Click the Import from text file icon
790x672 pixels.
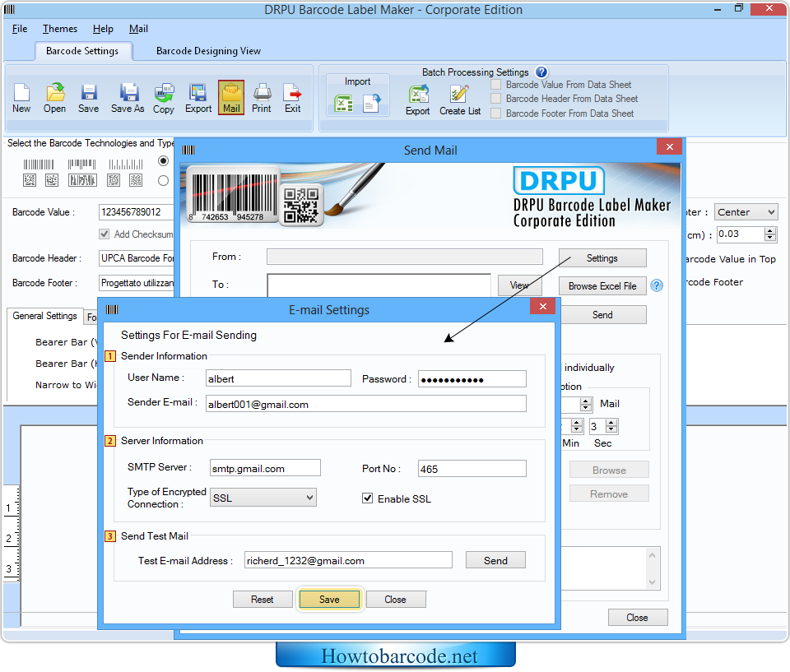(x=372, y=104)
